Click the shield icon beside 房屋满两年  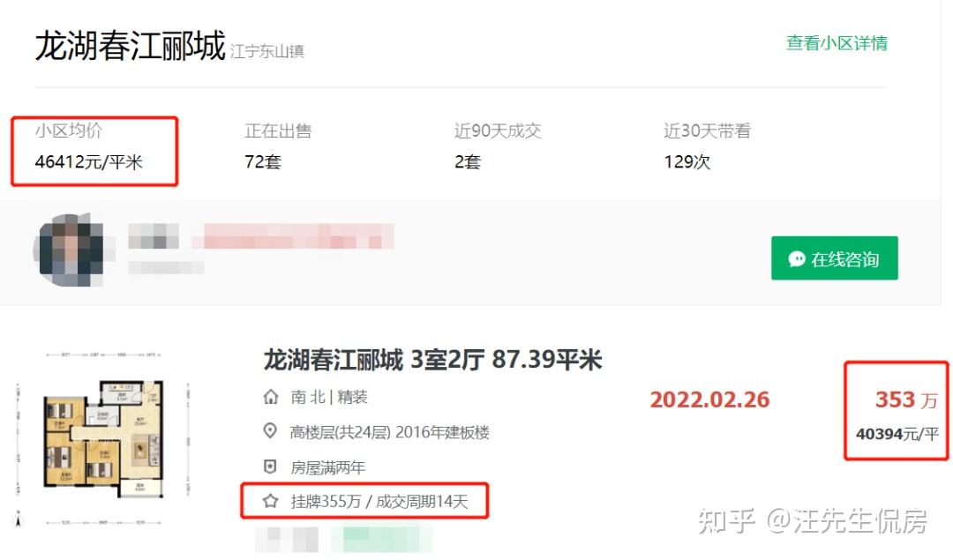(271, 467)
